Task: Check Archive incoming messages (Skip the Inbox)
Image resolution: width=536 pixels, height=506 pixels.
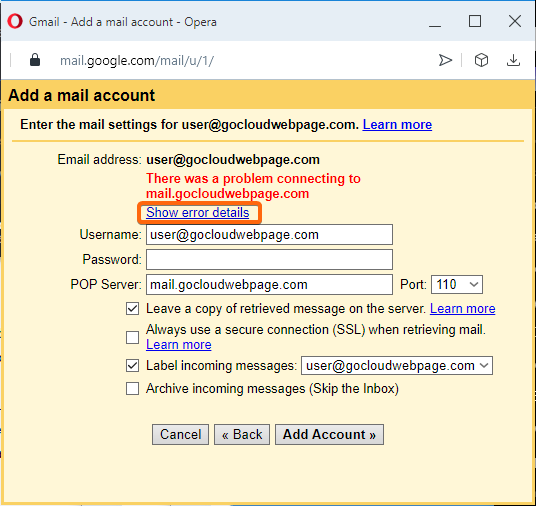Action: [132, 389]
